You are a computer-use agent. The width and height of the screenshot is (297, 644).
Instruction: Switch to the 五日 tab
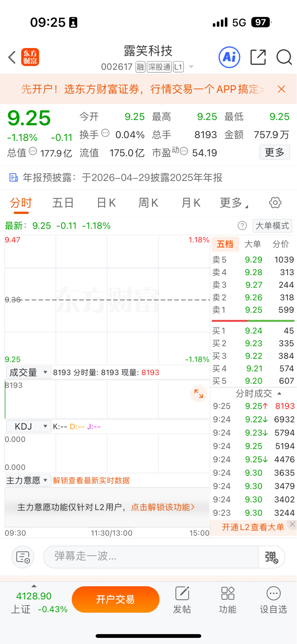pos(63,203)
